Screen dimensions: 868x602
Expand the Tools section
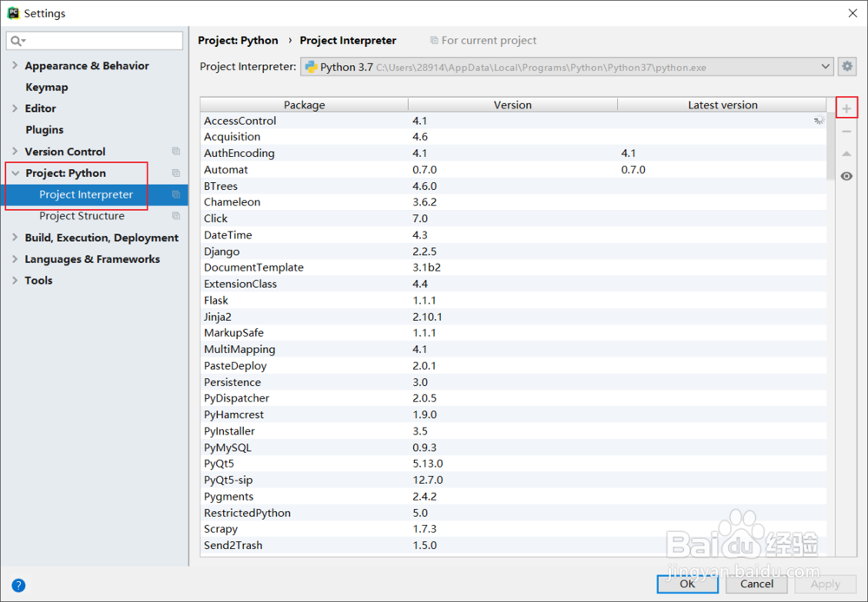pyautogui.click(x=15, y=280)
